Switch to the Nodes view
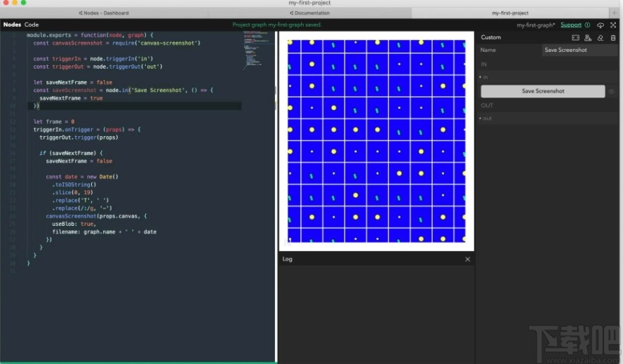The width and height of the screenshot is (623, 364). point(12,25)
